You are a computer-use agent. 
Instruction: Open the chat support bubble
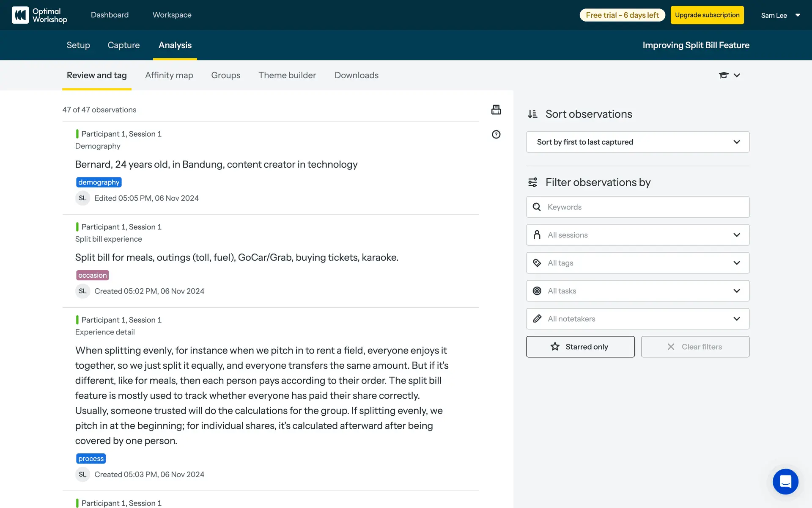(x=785, y=481)
